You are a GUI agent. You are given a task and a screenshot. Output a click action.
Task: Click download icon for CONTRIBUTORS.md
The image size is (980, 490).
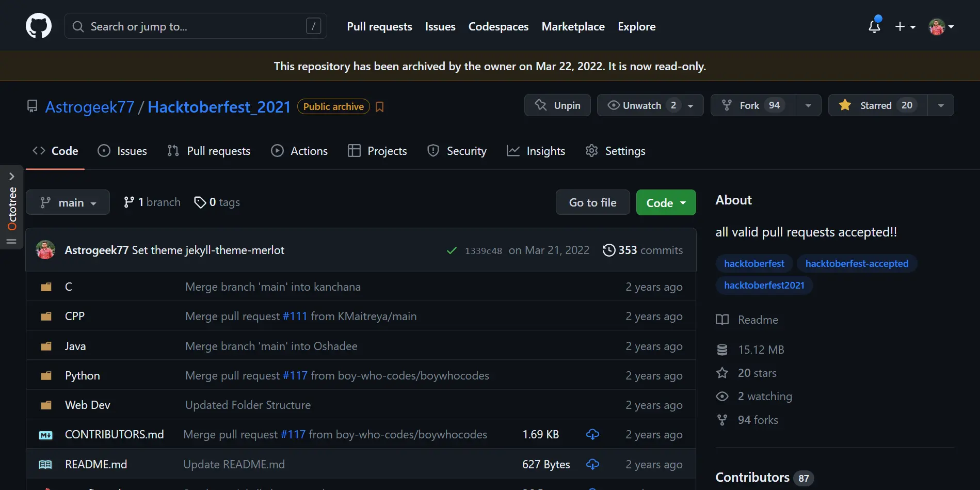tap(592, 434)
